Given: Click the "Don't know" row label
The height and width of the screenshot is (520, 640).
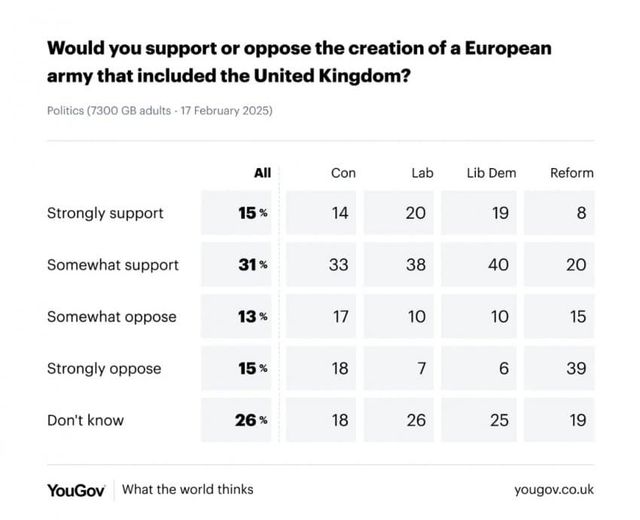Looking at the screenshot, I should pyautogui.click(x=86, y=421).
